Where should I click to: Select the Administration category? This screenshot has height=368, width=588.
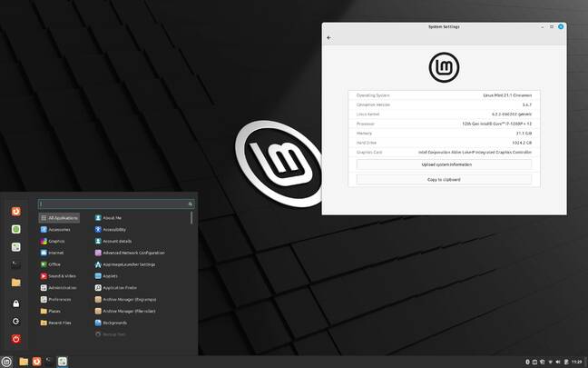(x=58, y=288)
